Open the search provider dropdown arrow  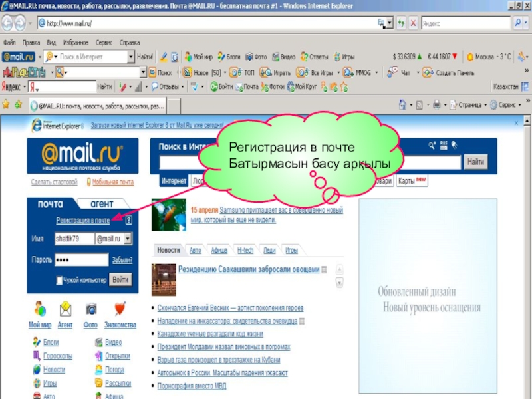pos(526,23)
